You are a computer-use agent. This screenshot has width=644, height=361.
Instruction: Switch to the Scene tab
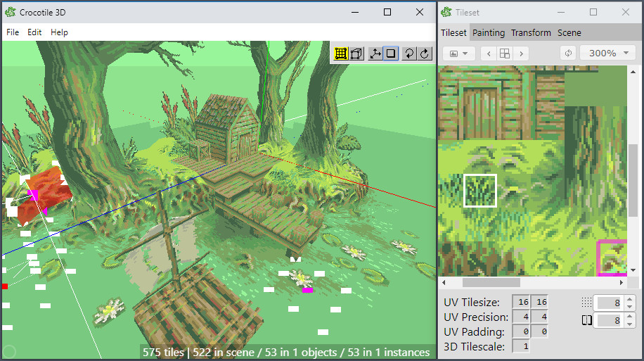click(569, 32)
